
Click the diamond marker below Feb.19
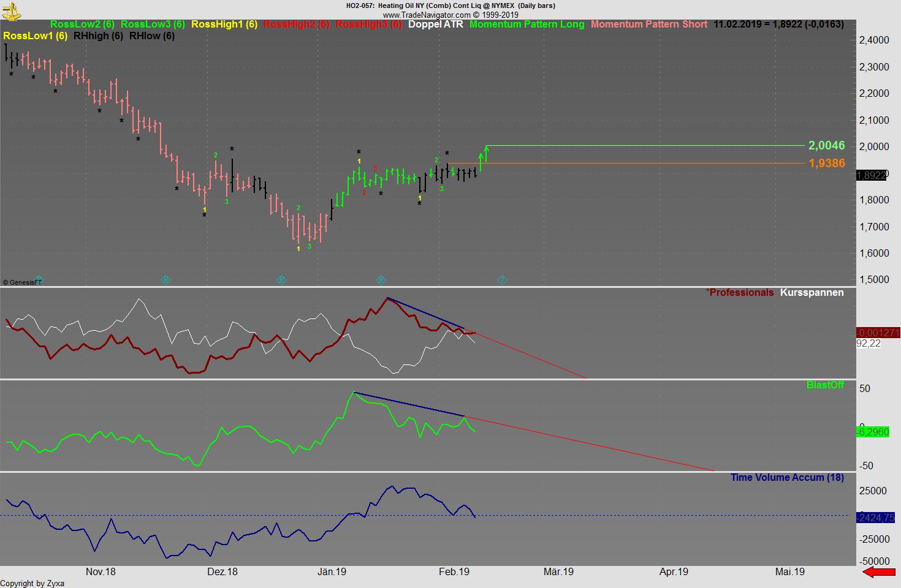(501, 279)
